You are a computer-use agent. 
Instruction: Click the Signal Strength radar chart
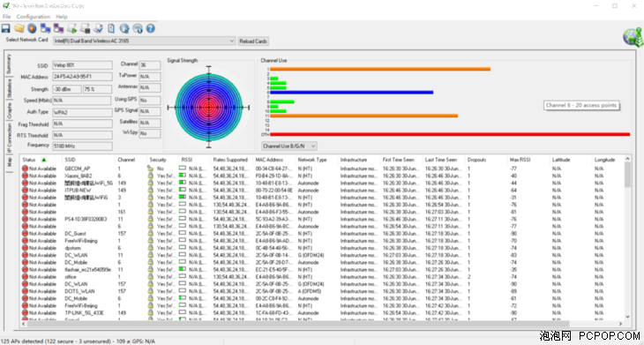tap(208, 108)
